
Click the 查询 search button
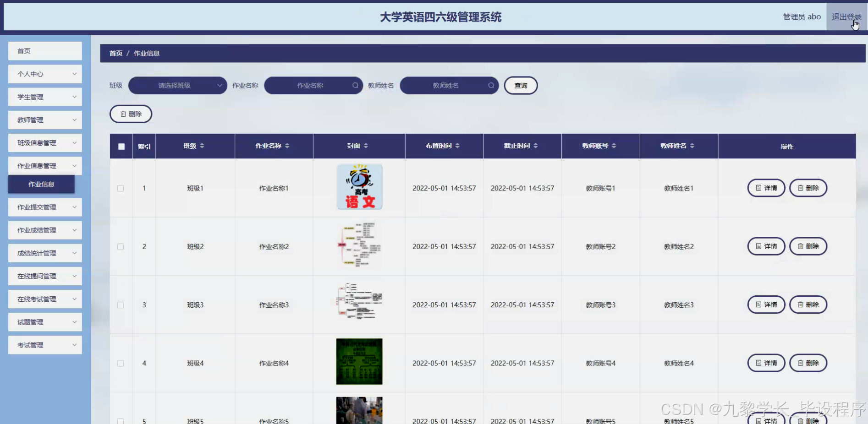point(521,85)
